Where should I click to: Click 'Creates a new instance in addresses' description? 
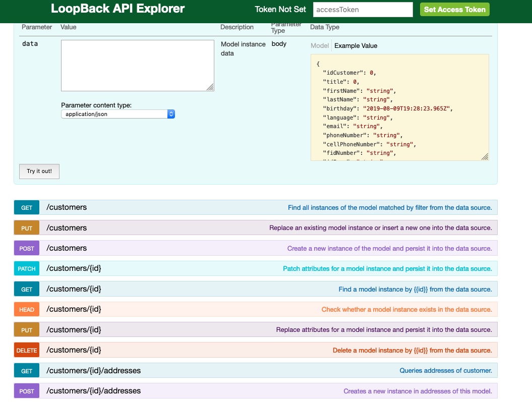(x=418, y=391)
